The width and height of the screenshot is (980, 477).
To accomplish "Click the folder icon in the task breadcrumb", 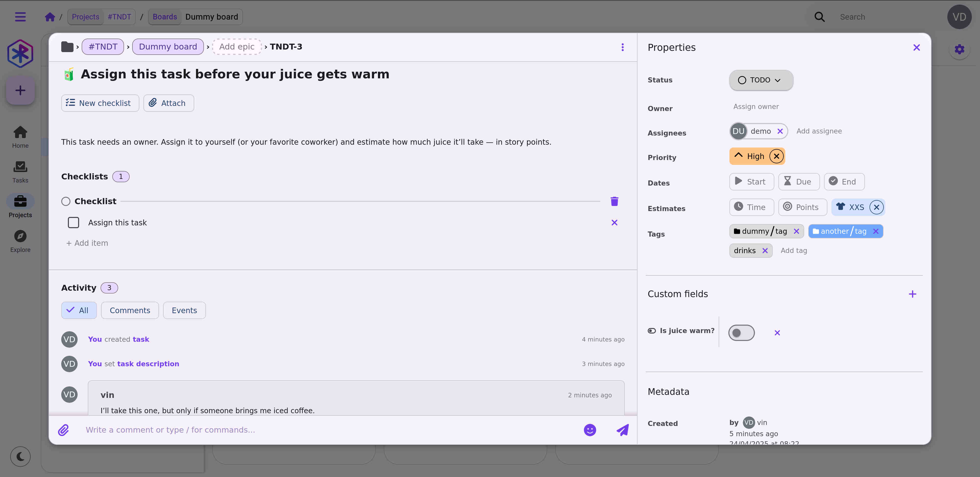I will [67, 47].
